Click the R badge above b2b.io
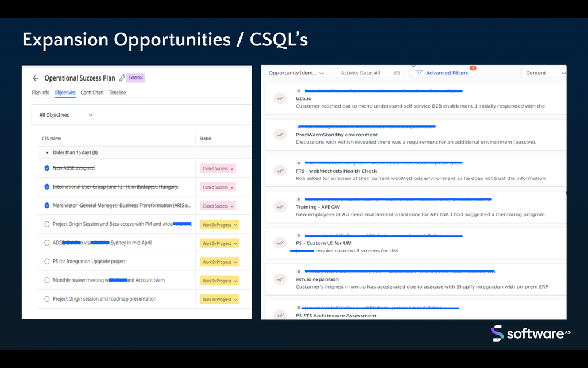588x368 pixels. click(x=299, y=91)
